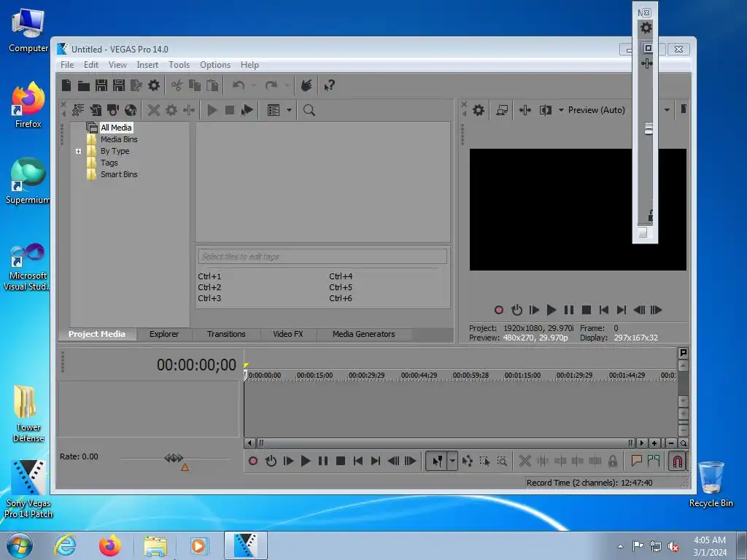
Task: Click Play From Start under video preview
Action: pyautogui.click(x=534, y=310)
